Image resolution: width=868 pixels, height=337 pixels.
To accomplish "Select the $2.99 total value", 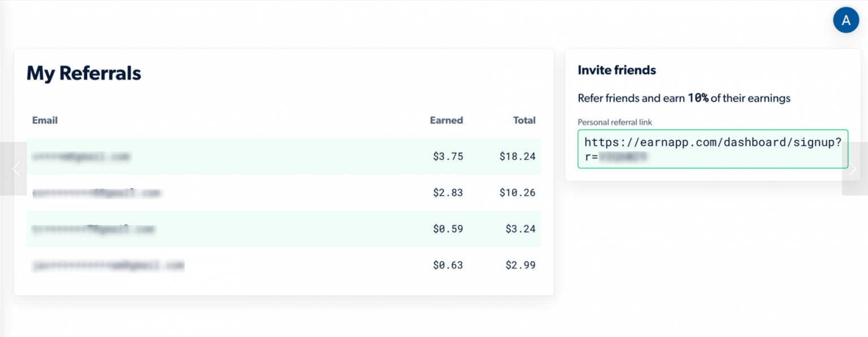I will pyautogui.click(x=520, y=265).
